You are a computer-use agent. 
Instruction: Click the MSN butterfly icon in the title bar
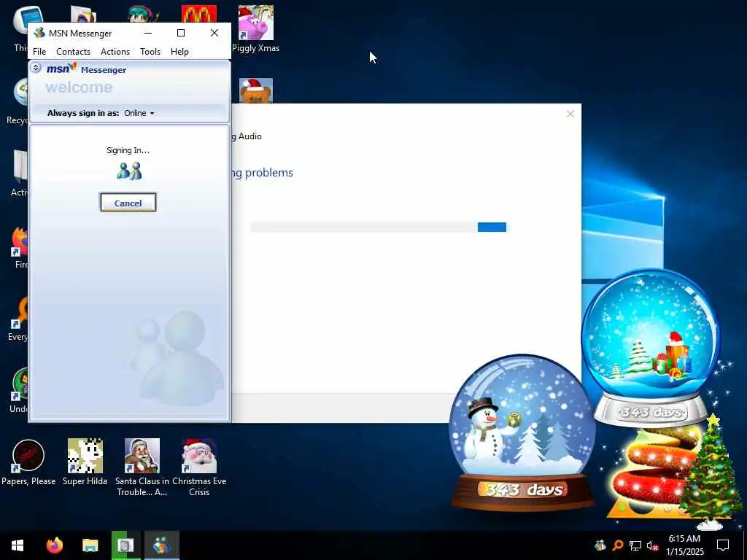tap(39, 33)
